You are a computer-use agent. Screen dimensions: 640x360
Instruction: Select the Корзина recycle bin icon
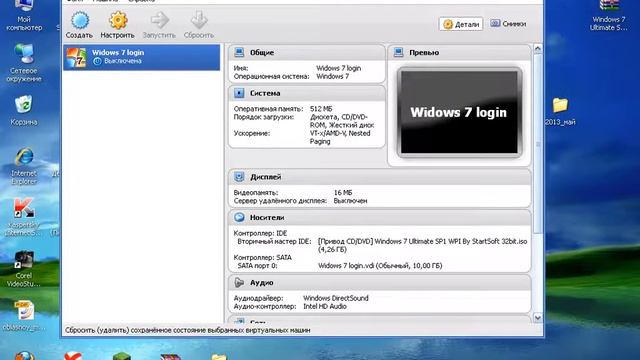(24, 110)
